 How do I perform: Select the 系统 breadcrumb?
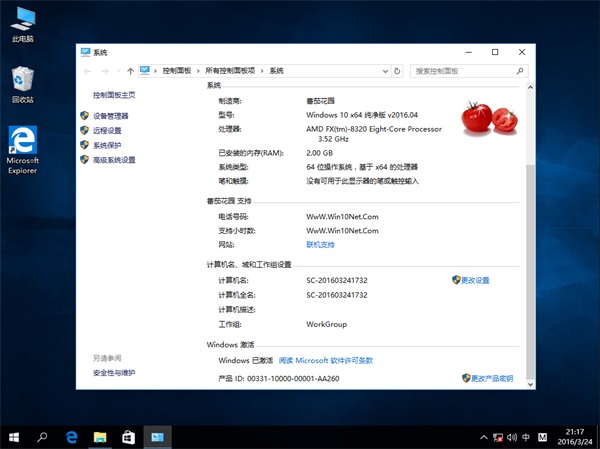coord(277,71)
